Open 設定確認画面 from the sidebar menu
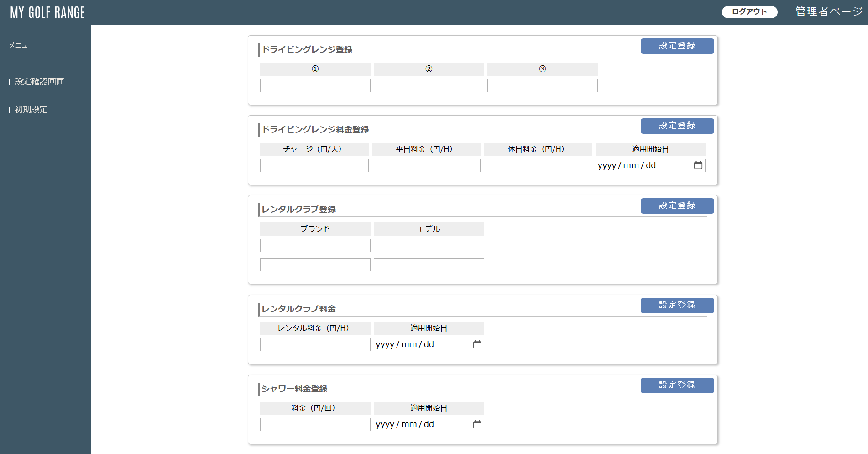Image resolution: width=868 pixels, height=454 pixels. pyautogui.click(x=39, y=82)
